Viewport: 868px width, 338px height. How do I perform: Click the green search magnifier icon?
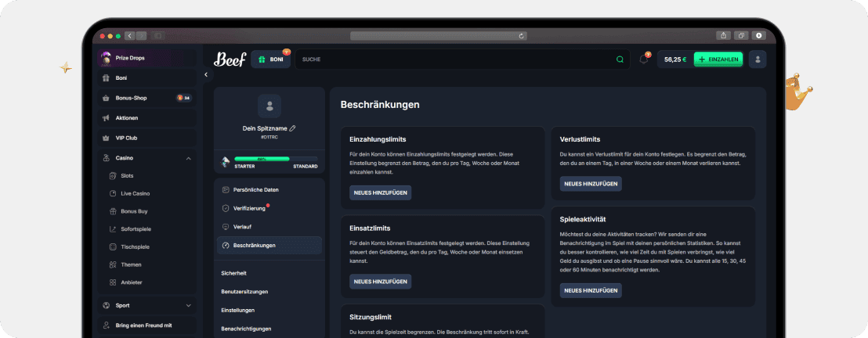(x=620, y=59)
